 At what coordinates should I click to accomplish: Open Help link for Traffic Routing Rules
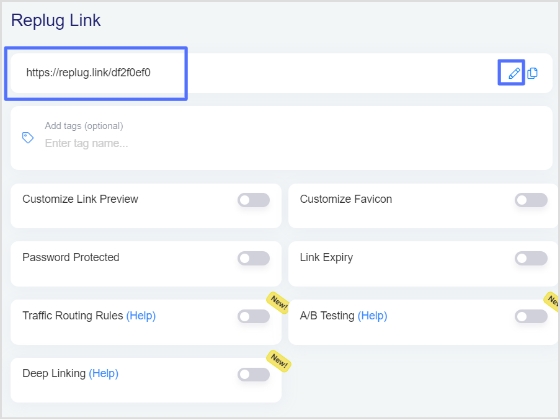click(141, 316)
